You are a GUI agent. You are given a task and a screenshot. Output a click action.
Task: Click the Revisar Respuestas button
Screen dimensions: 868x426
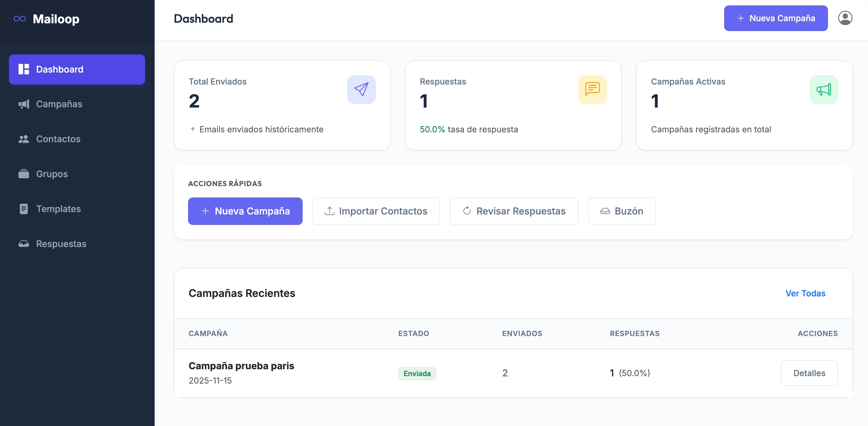[513, 211]
